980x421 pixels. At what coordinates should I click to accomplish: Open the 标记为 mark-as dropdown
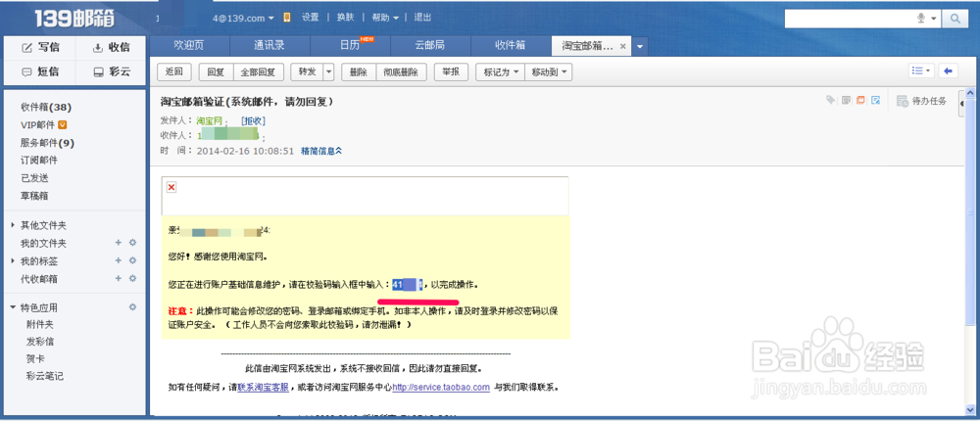(x=500, y=71)
